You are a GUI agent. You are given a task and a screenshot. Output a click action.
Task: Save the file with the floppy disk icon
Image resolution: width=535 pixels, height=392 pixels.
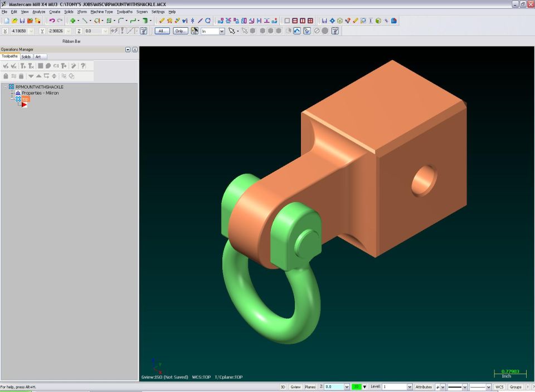tap(22, 21)
